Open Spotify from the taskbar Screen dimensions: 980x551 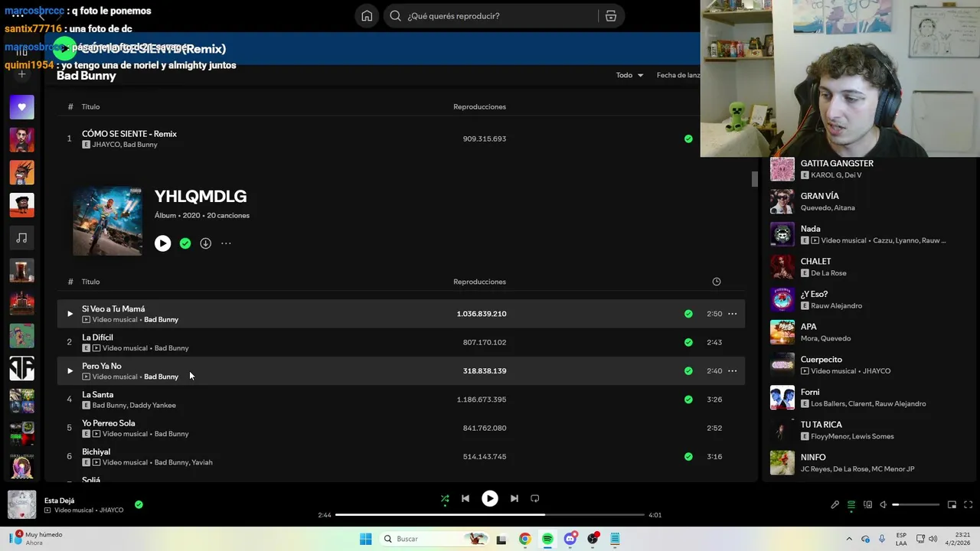[547, 539]
